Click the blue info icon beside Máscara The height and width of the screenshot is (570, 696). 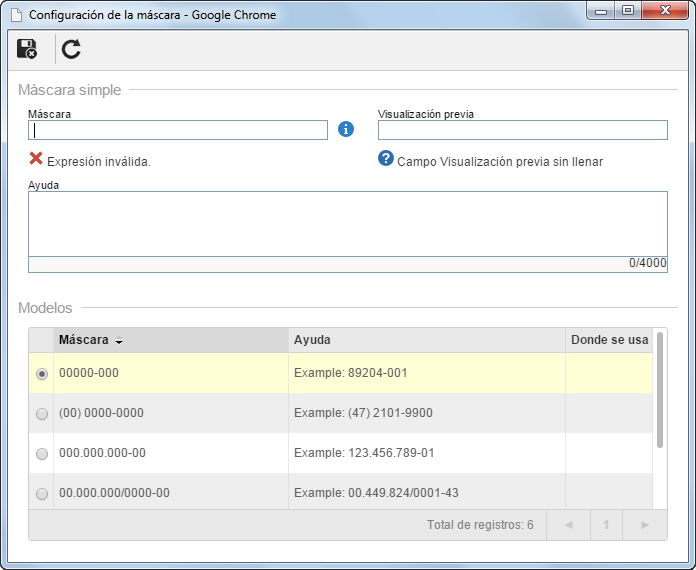coord(346,129)
